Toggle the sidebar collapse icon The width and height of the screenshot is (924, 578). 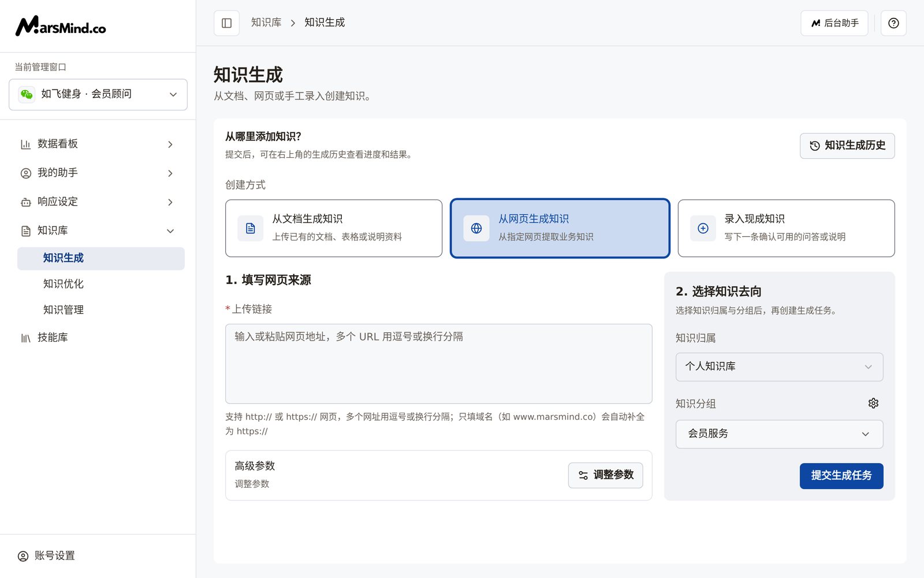point(226,23)
